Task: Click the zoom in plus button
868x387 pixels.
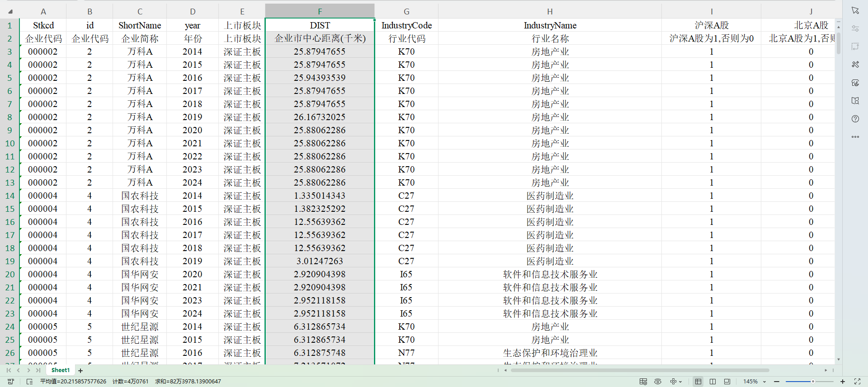Action: pos(843,382)
